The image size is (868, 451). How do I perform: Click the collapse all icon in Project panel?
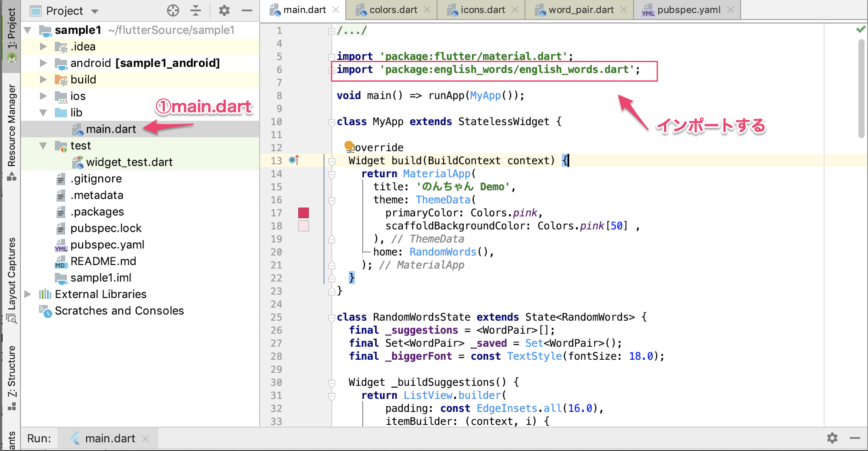[196, 10]
